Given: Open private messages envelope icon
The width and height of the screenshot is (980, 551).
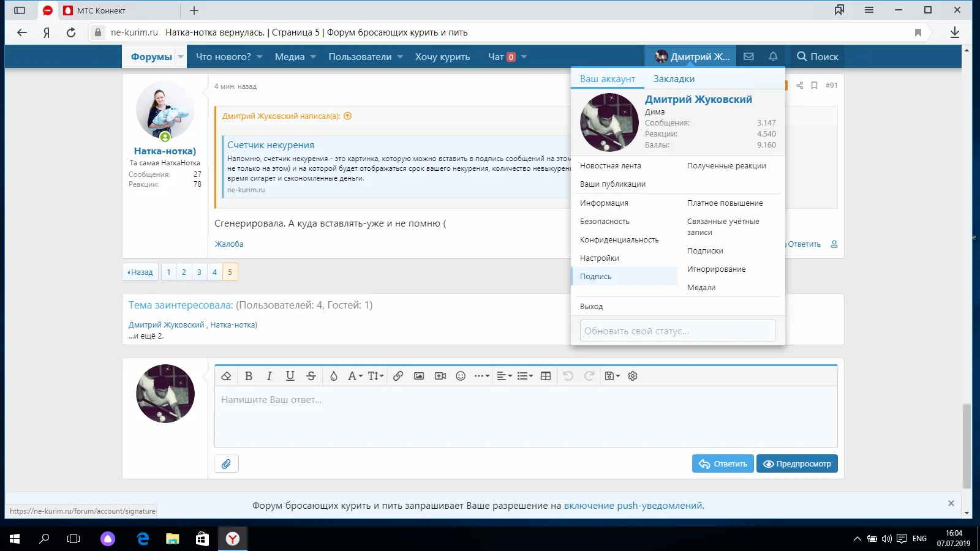Looking at the screenshot, I should click(748, 56).
